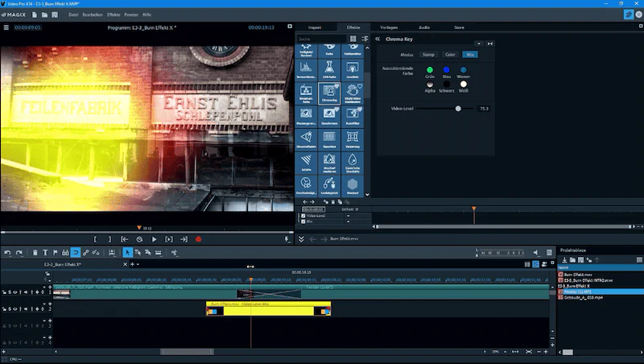Click the link objects chain icon
Screen dimensions: 644x364
pos(85,252)
